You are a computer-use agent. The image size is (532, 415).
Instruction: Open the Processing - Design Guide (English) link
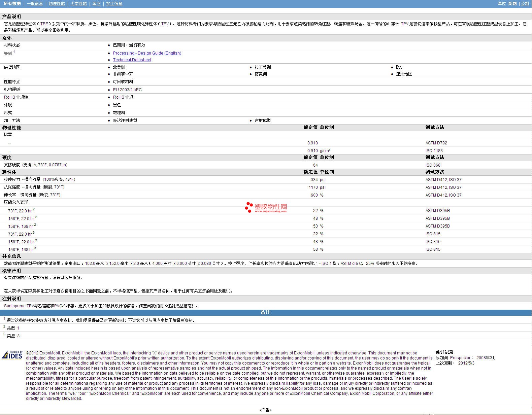pyautogui.click(x=147, y=53)
